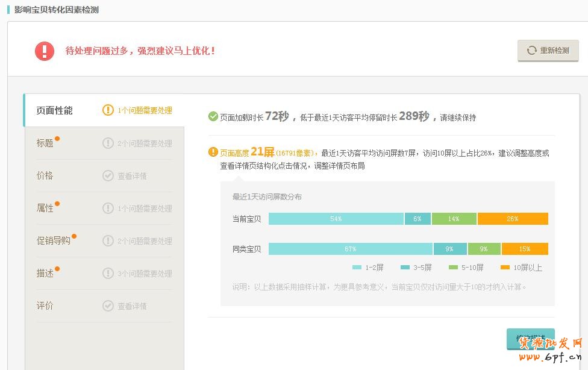Screen dimensions: 588x370
Task: Click 26% orange segment of 当前宝贝 bar
Action: pos(512,219)
